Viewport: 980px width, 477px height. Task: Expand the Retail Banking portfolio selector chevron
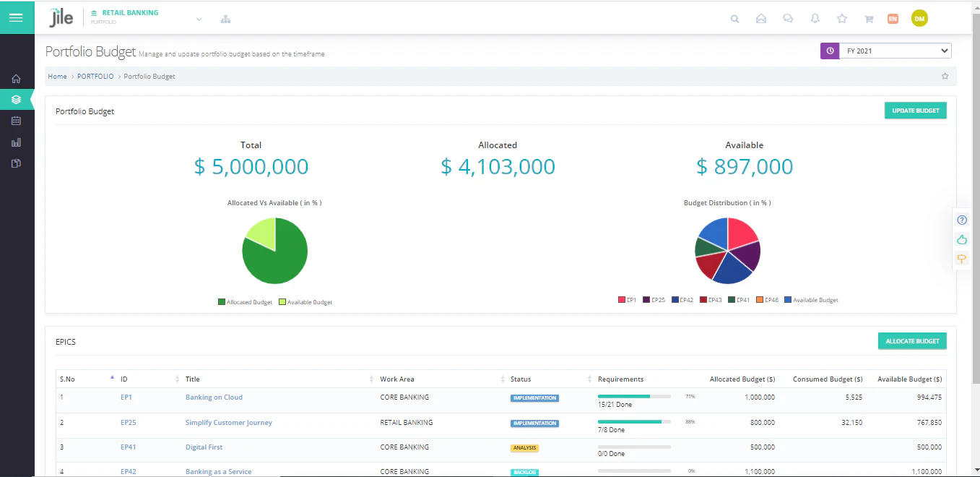click(x=199, y=20)
